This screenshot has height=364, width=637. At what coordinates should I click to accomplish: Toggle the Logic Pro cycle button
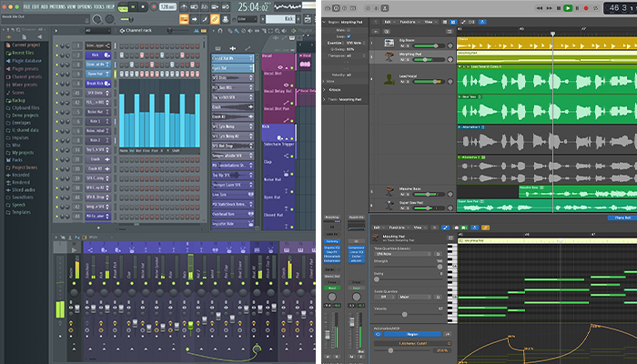pyautogui.click(x=595, y=7)
